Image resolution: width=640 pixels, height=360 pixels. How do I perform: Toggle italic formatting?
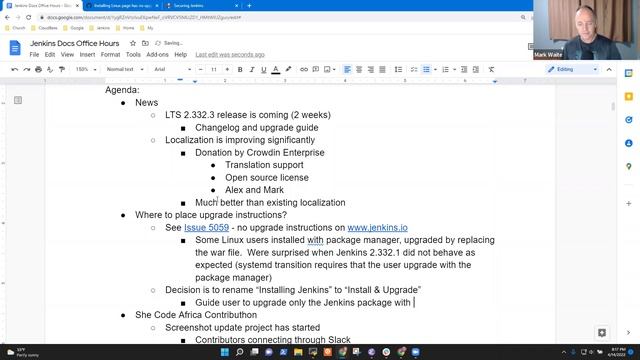click(x=252, y=69)
